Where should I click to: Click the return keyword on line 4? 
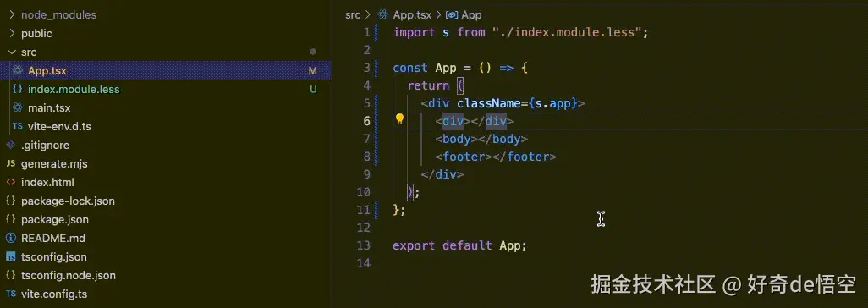pyautogui.click(x=428, y=85)
